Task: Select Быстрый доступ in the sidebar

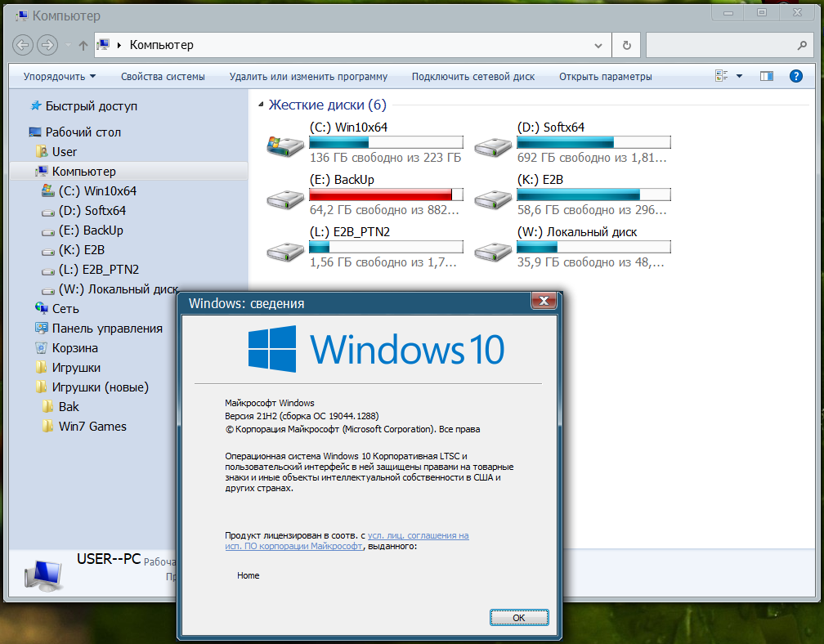Action: tap(92, 106)
